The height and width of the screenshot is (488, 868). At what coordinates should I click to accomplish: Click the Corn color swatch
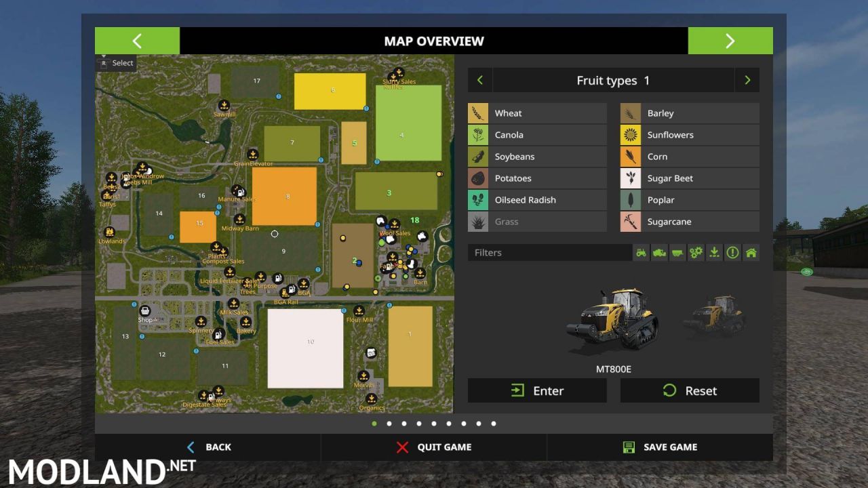(631, 157)
